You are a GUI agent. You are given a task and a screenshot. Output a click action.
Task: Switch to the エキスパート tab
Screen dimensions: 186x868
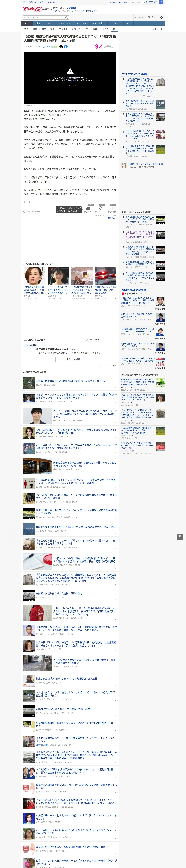pyautogui.click(x=64, y=24)
